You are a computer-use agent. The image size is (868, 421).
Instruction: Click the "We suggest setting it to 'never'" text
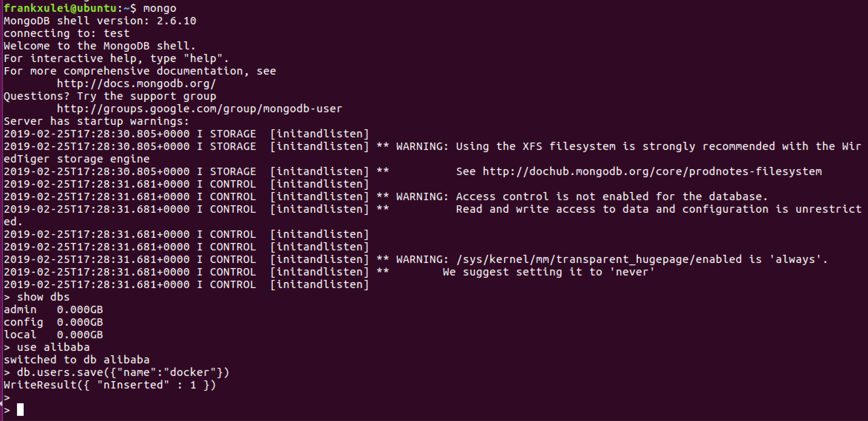click(x=549, y=272)
